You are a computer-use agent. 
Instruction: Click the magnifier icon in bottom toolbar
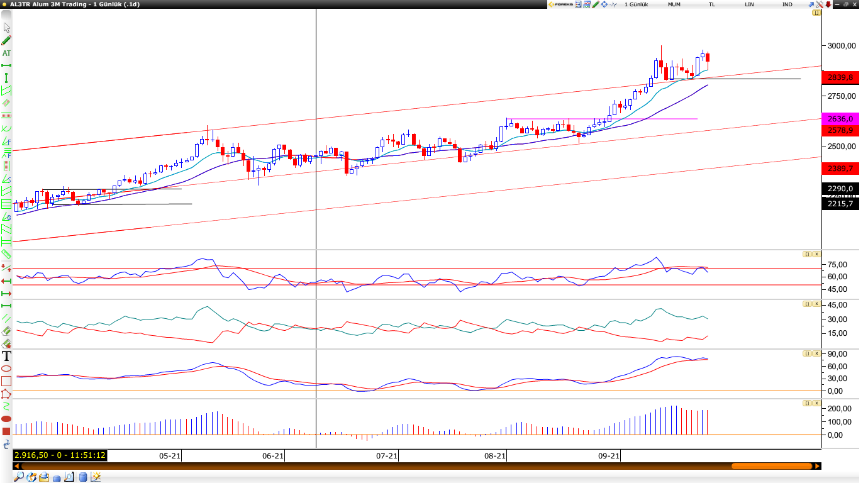pyautogui.click(x=19, y=477)
